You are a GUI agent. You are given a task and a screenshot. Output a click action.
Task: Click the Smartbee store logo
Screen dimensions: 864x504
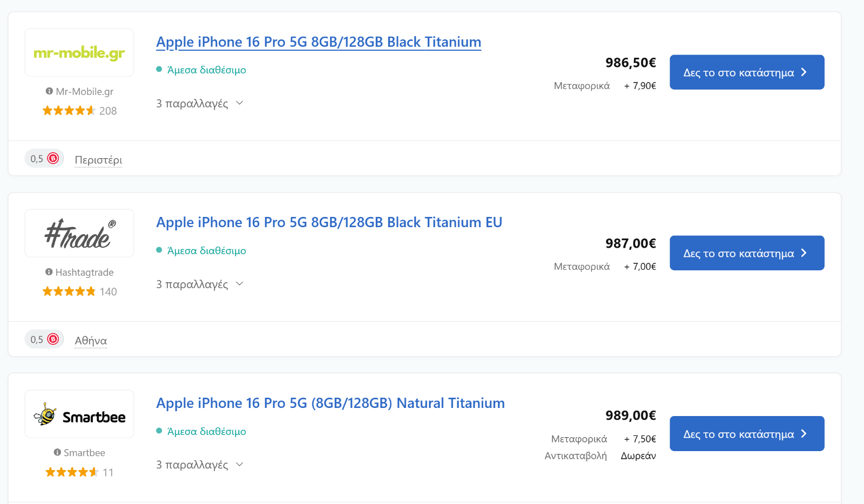(x=79, y=414)
